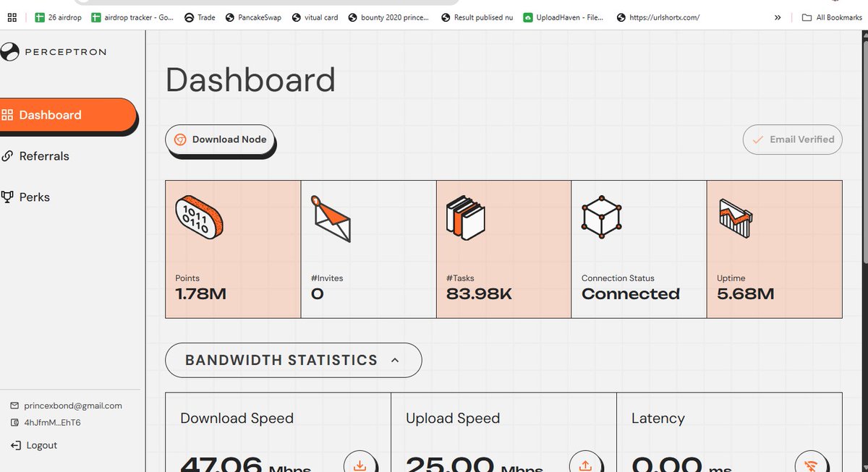The height and width of the screenshot is (472, 868).
Task: Click the Uptime value 5.68M
Action: pos(746,294)
